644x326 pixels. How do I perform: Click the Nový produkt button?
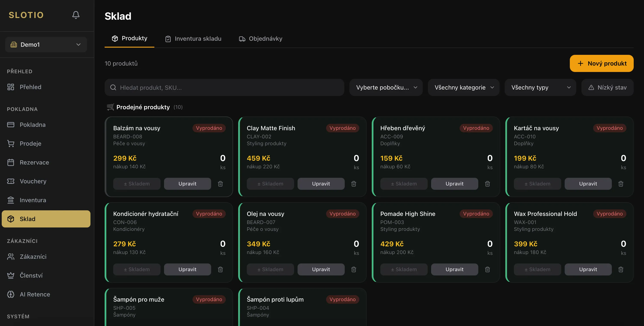coord(602,63)
